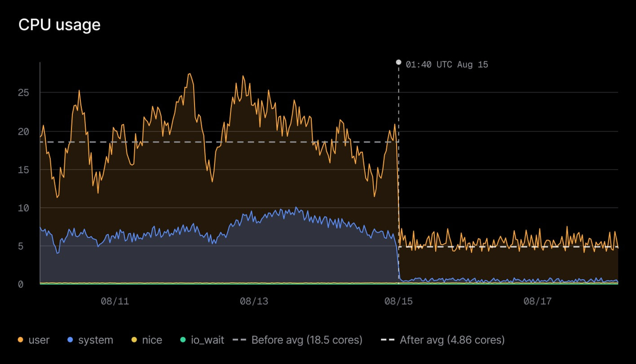Image resolution: width=636 pixels, height=364 pixels.
Task: Click the 20 y-axis tick label
Action: click(23, 132)
